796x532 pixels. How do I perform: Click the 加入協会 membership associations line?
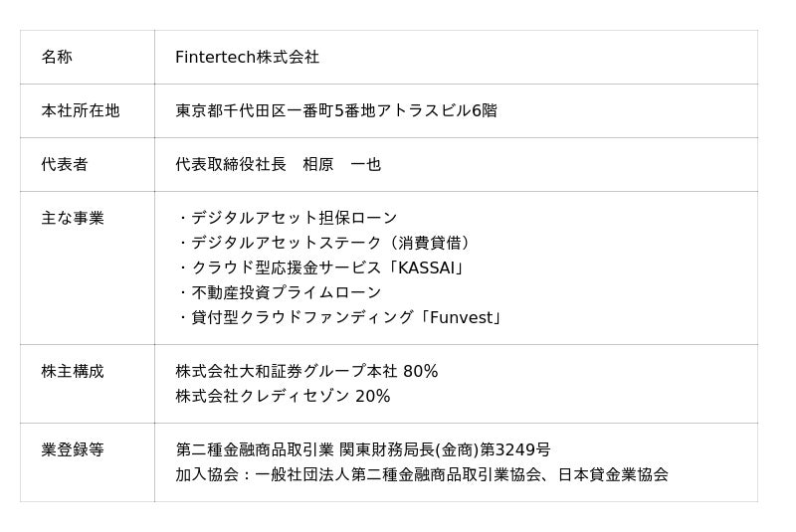click(x=422, y=475)
